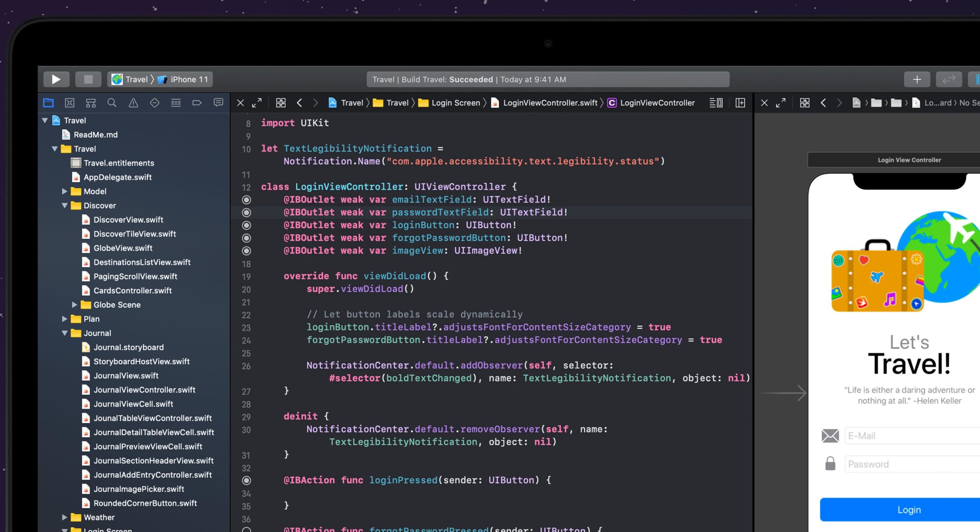Click the blue Login button in preview

click(908, 510)
